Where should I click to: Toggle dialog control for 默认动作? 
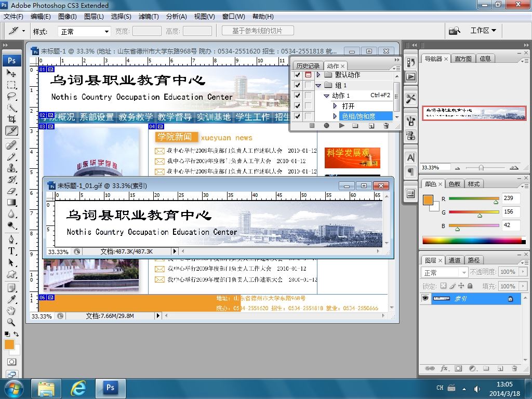coord(308,75)
